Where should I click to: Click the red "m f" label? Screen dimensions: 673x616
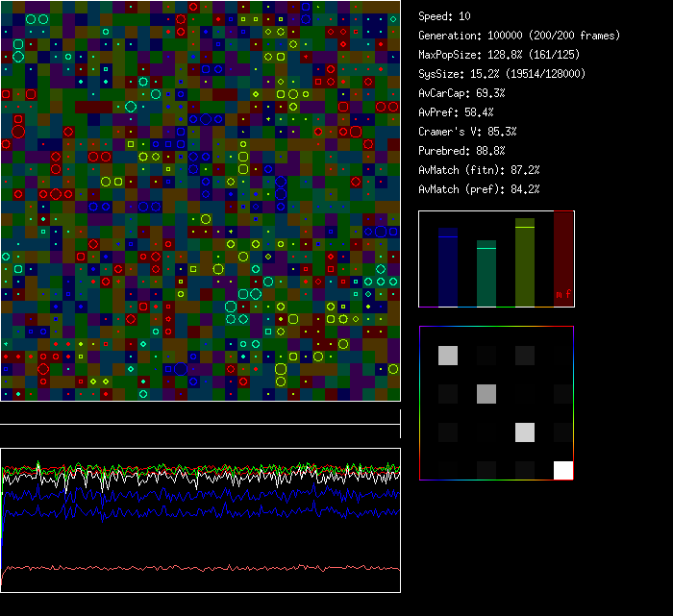[562, 295]
